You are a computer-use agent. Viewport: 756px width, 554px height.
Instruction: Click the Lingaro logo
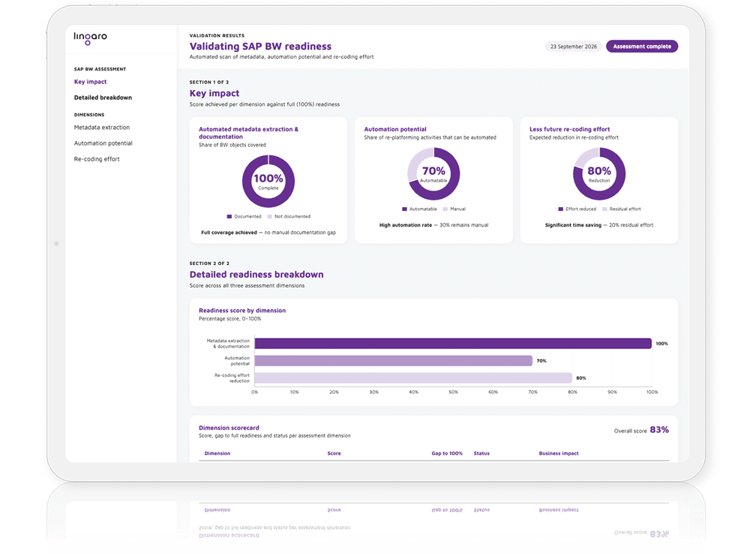(x=90, y=38)
